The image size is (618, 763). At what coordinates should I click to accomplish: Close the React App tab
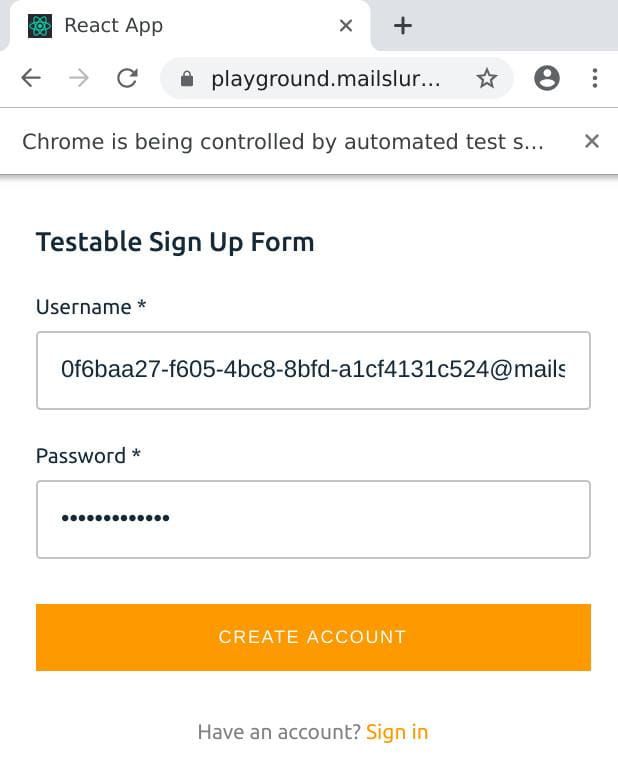[x=346, y=26]
